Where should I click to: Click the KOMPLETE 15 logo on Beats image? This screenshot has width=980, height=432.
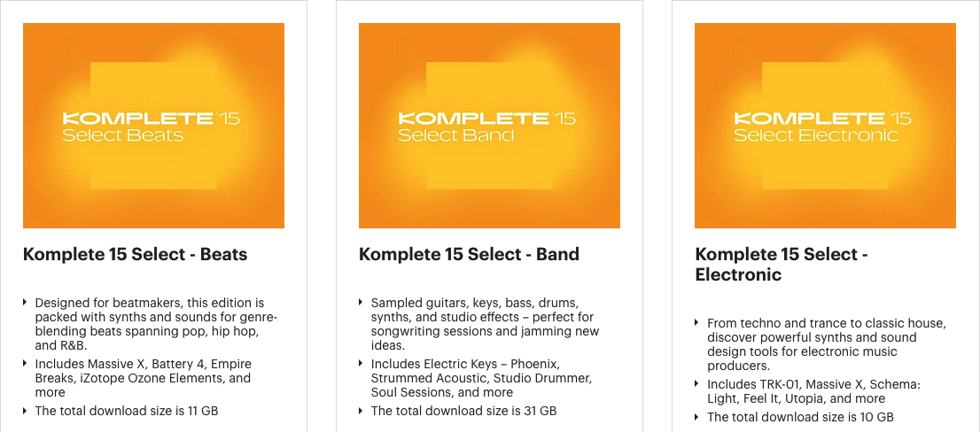tap(152, 118)
